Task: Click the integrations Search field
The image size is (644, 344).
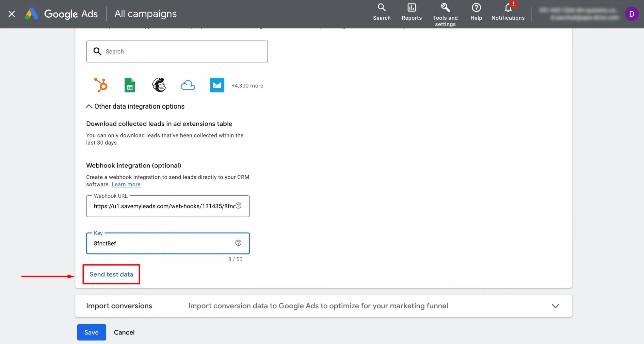Action: click(x=177, y=51)
